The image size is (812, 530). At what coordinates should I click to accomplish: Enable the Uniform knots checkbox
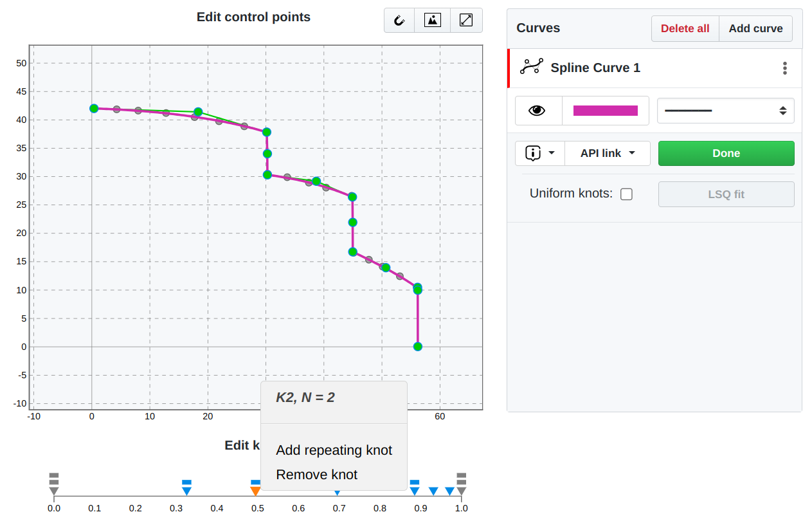626,194
